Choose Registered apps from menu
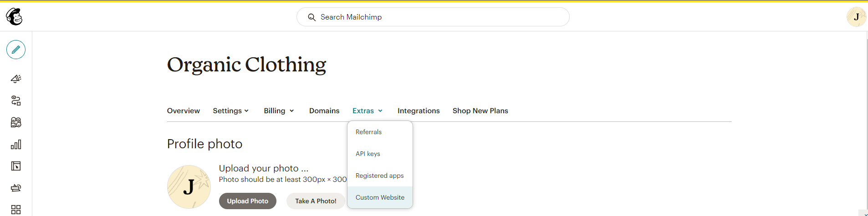This screenshot has height=216, width=868. click(x=379, y=176)
